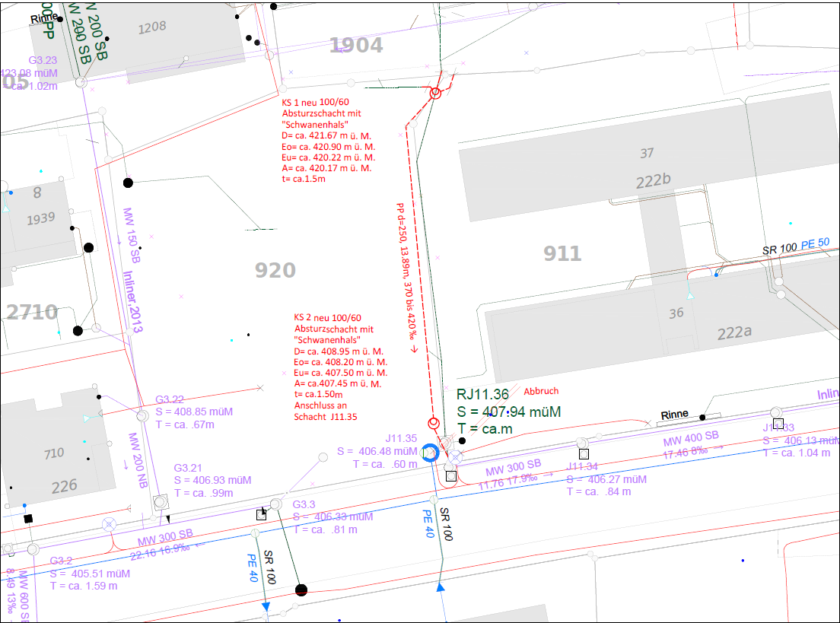Select the RJ11.36 label
The image size is (840, 623).
click(482, 394)
